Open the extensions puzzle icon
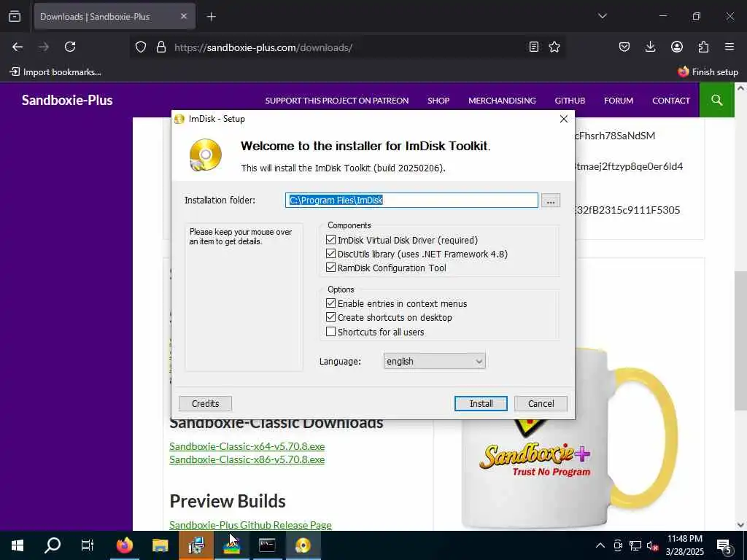Image resolution: width=747 pixels, height=560 pixels. click(703, 47)
